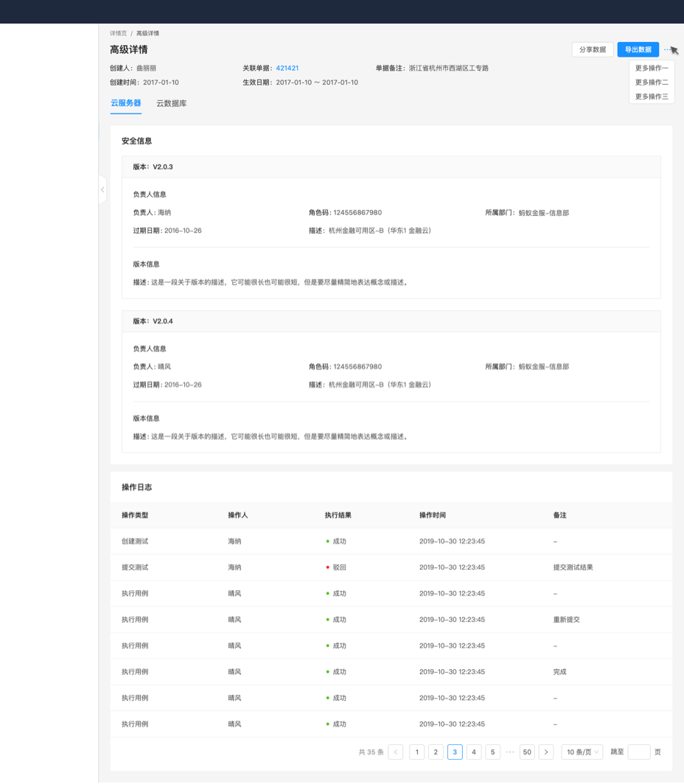This screenshot has height=784, width=684.
Task: Click the 共 35 条 total count text
Action: [371, 752]
